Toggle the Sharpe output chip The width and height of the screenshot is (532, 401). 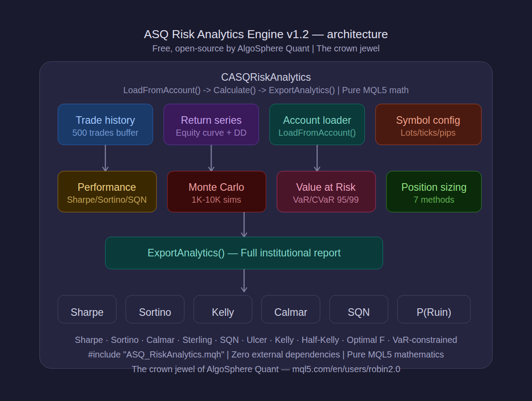(87, 309)
